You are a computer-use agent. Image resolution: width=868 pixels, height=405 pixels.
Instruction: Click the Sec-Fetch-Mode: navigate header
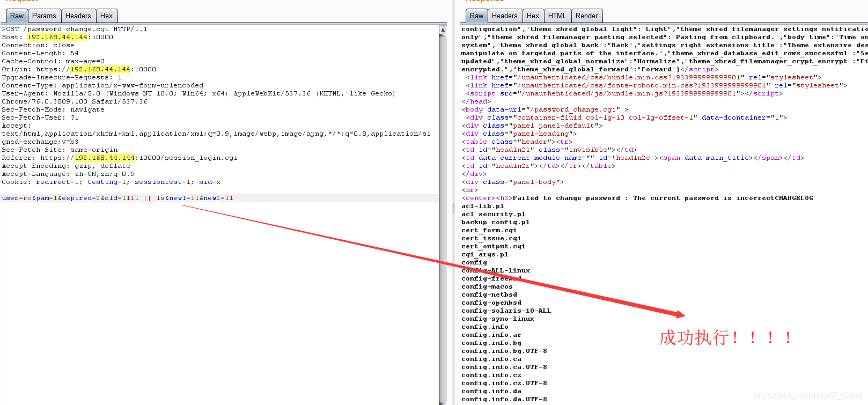(x=53, y=109)
